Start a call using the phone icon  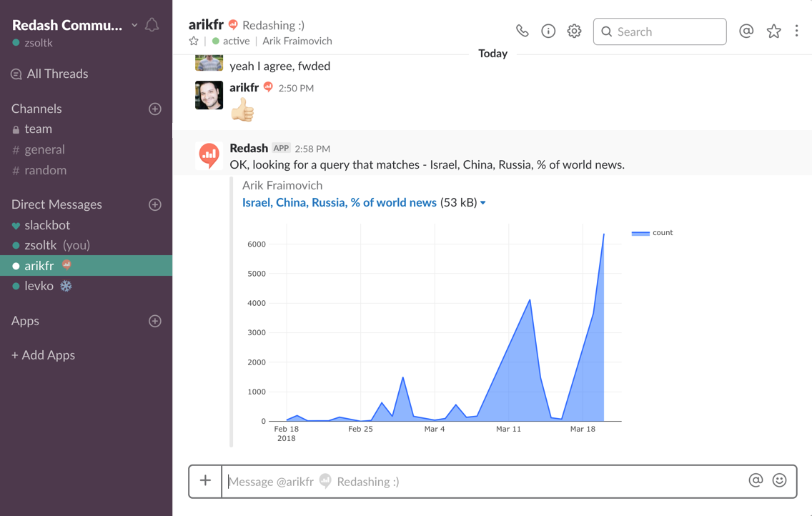(x=522, y=31)
